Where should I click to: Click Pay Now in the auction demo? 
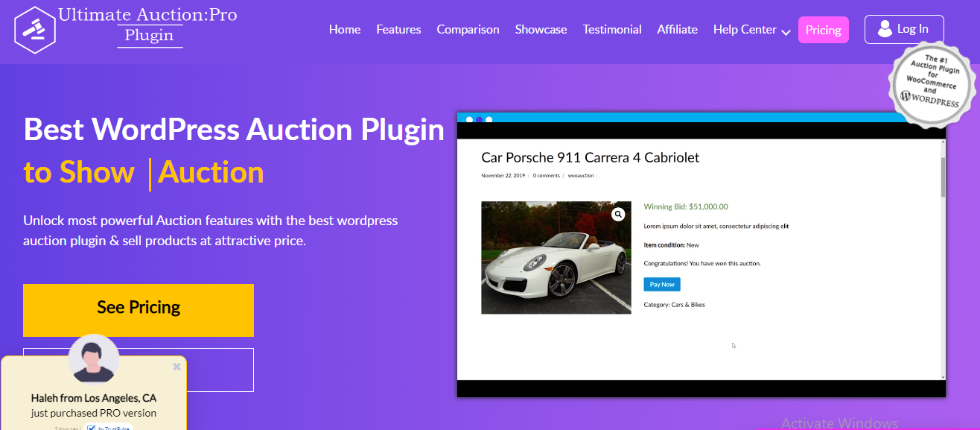pos(661,284)
